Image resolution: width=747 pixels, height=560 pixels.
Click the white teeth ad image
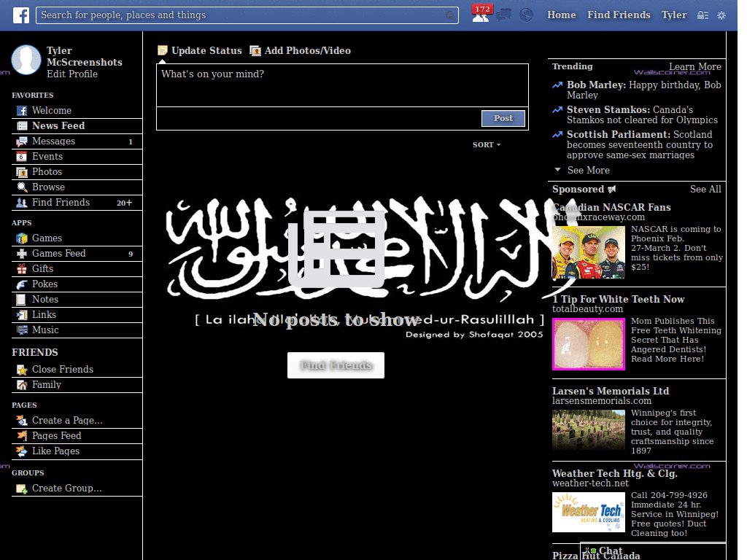[589, 344]
